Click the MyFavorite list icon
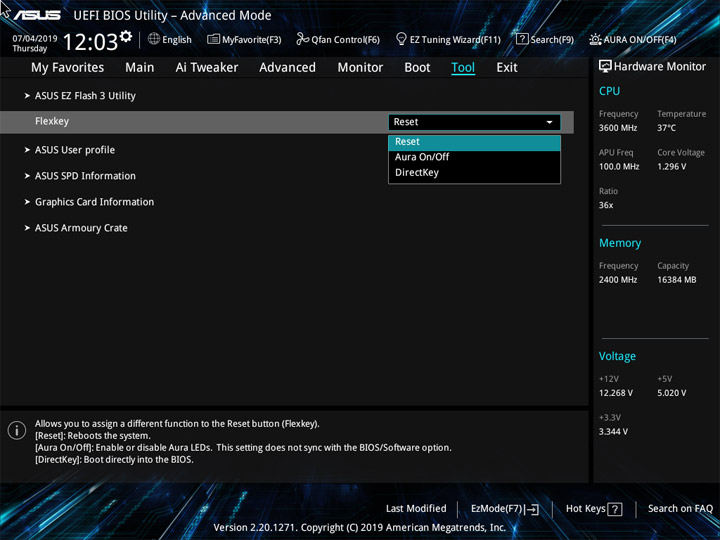The image size is (720, 540). [x=213, y=39]
